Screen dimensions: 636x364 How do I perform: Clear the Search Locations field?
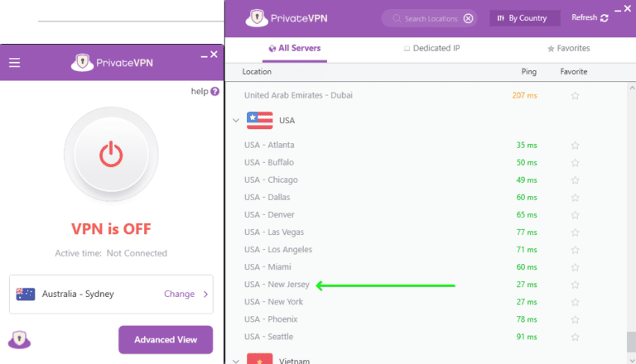[x=468, y=18]
